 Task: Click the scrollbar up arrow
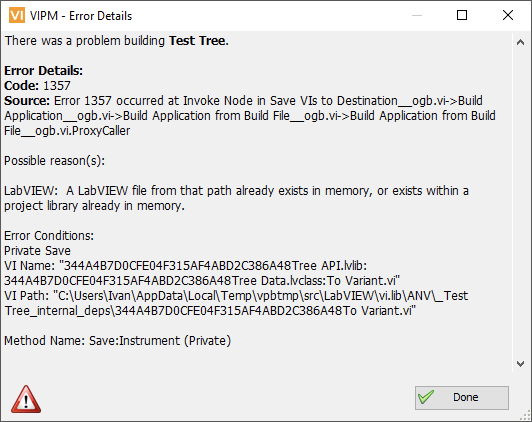[520, 42]
